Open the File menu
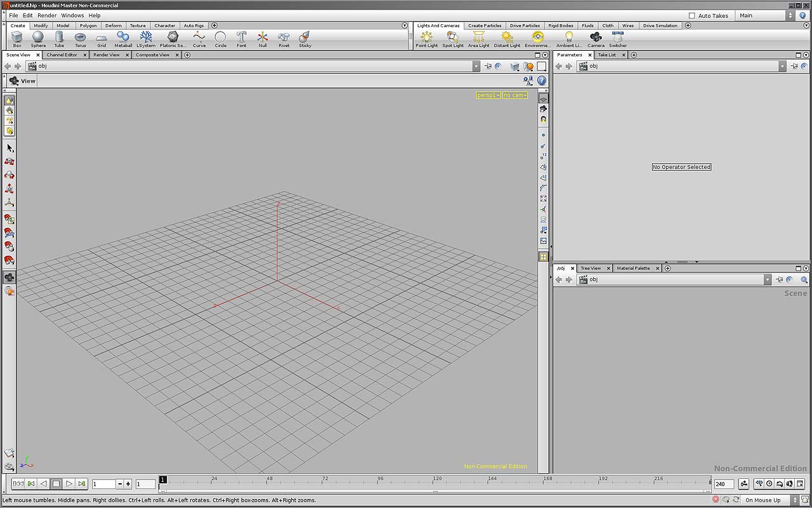Image resolution: width=812 pixels, height=508 pixels. [x=13, y=15]
